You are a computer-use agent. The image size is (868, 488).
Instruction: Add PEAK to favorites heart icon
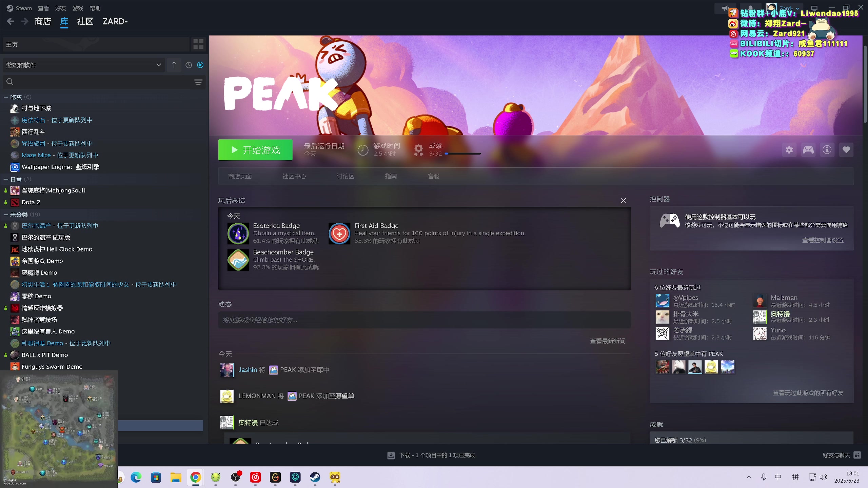tap(846, 150)
